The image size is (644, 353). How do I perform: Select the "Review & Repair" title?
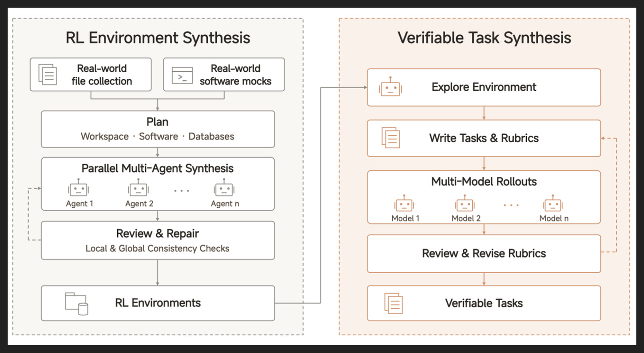(x=157, y=233)
